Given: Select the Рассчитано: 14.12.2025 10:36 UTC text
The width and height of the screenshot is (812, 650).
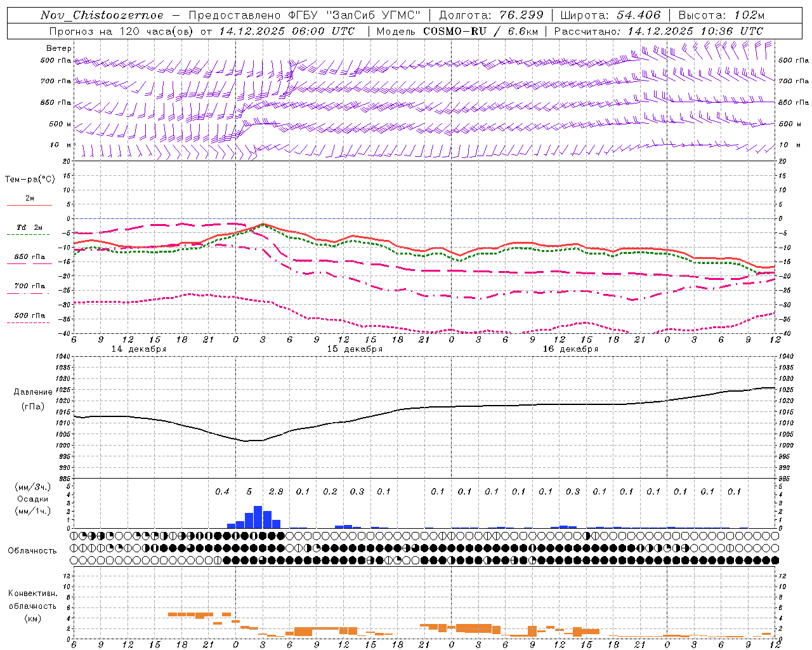Looking at the screenshot, I should click(658, 31).
